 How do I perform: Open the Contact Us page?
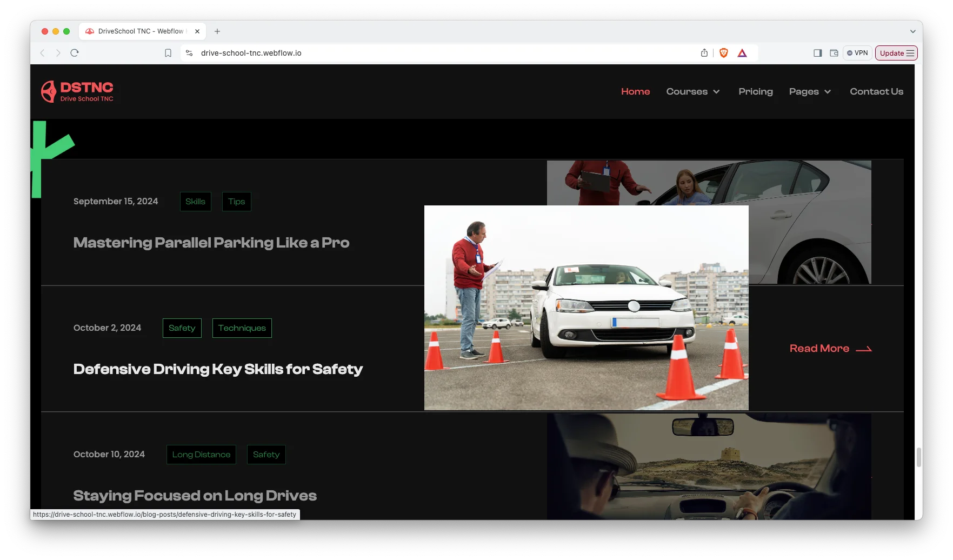coord(876,92)
